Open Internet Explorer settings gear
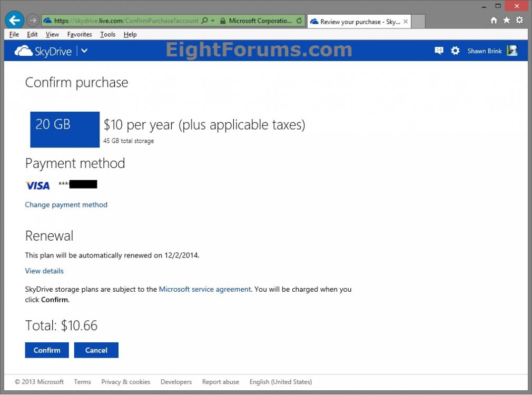Viewport: 532px width, 395px height. (520, 20)
